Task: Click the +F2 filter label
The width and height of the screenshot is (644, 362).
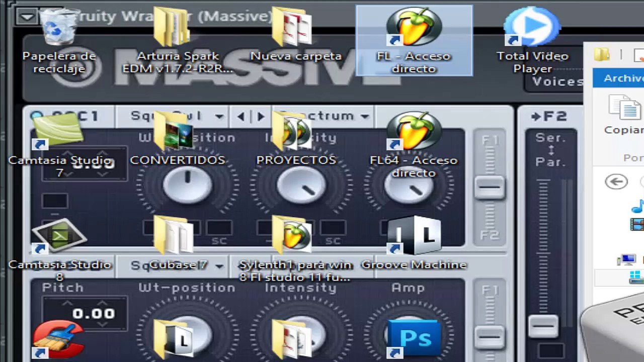Action: (548, 116)
